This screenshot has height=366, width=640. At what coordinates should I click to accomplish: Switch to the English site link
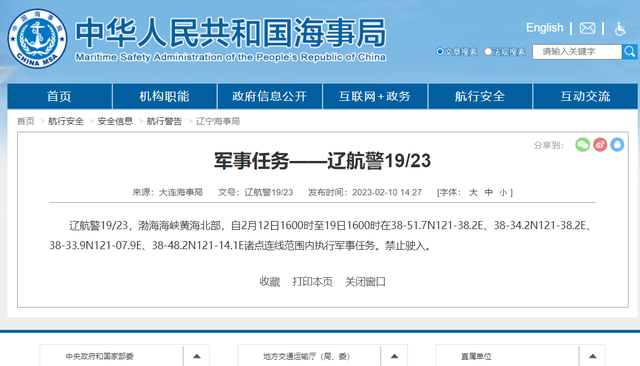544,28
